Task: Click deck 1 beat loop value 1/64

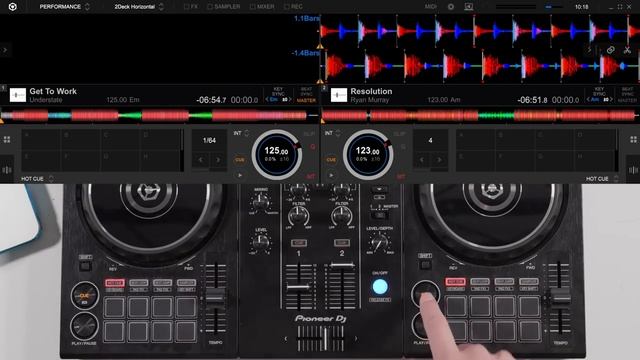Action: click(209, 140)
